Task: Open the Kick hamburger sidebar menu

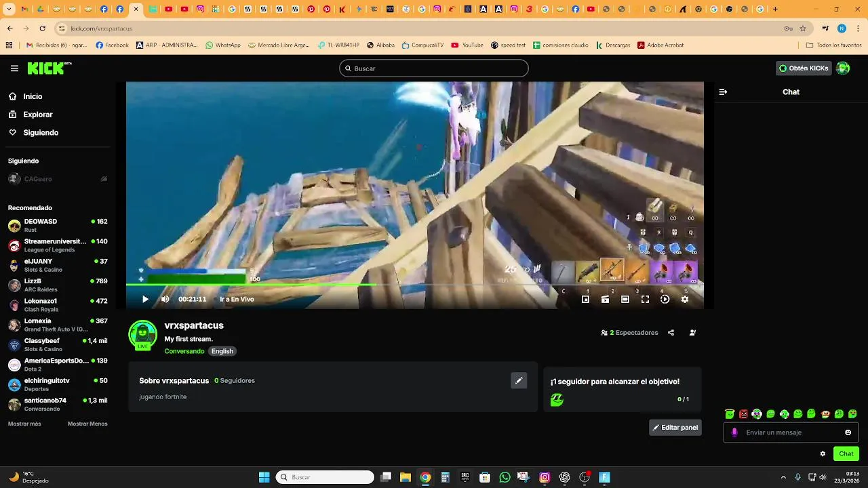Action: click(x=14, y=68)
